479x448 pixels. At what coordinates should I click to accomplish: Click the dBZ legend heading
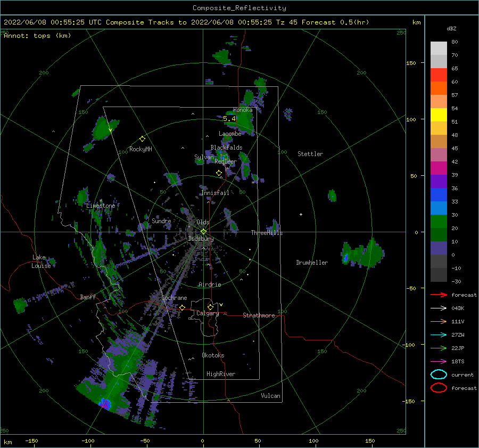pyautogui.click(x=451, y=28)
